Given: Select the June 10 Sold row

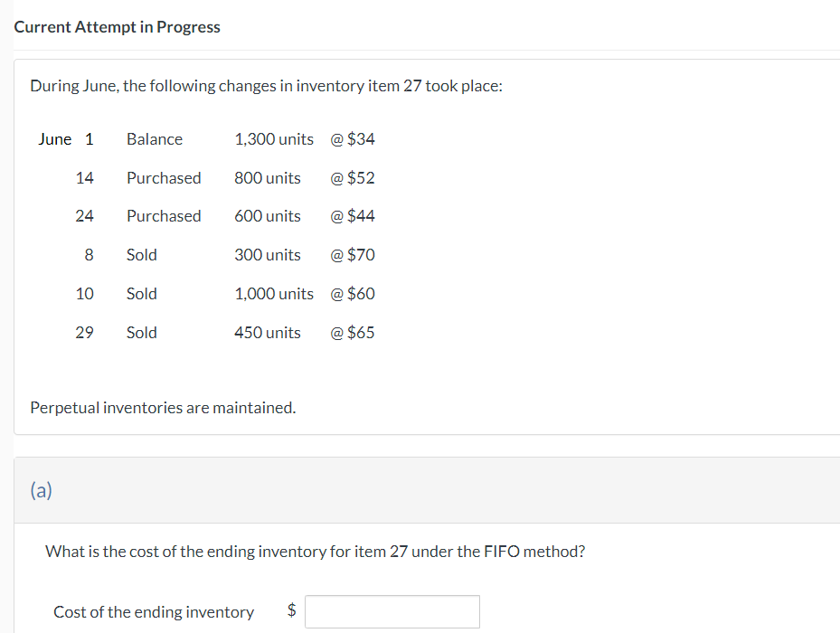Looking at the screenshot, I should [141, 293].
